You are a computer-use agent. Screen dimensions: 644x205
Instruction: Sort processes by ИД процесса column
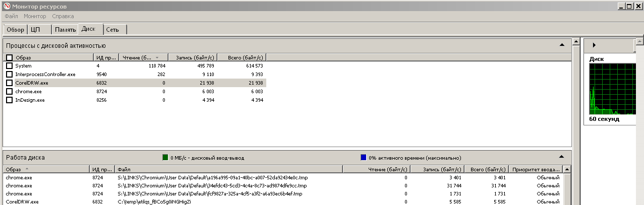[106, 57]
